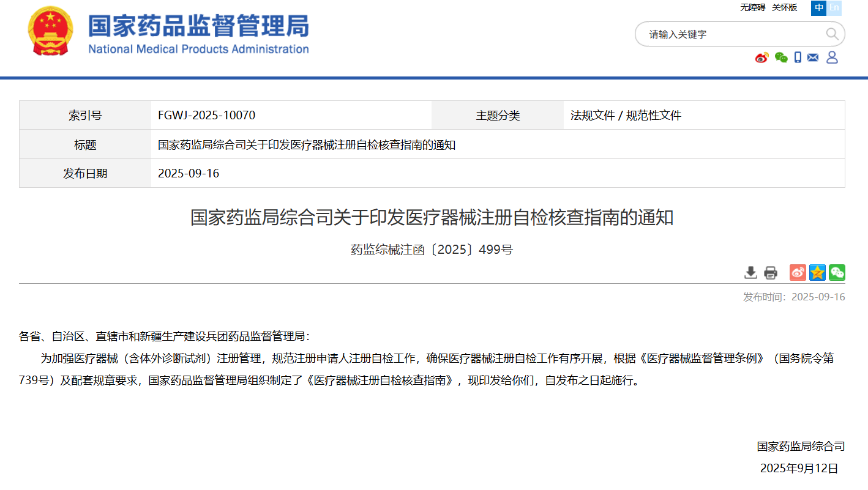
Task: Click index number FGWJ-2025-10070
Action: tap(206, 116)
